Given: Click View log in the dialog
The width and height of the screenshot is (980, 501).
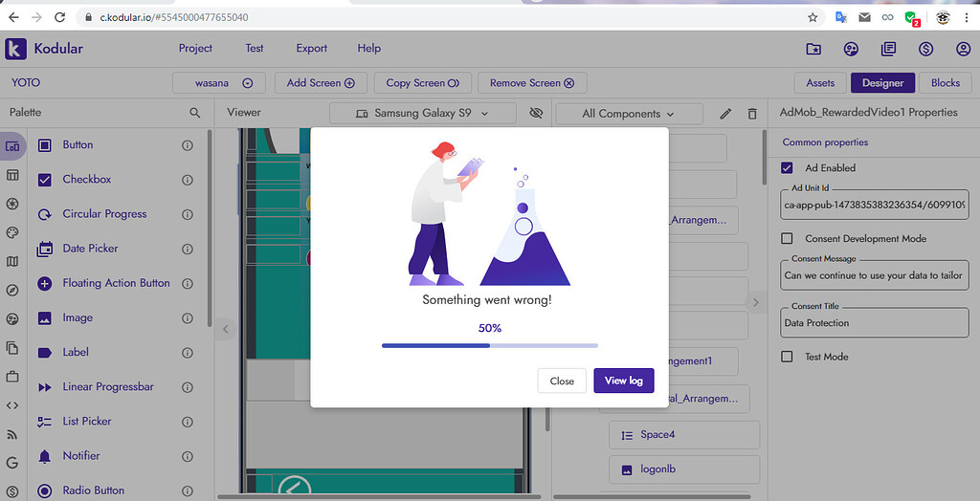Looking at the screenshot, I should pyautogui.click(x=624, y=381).
